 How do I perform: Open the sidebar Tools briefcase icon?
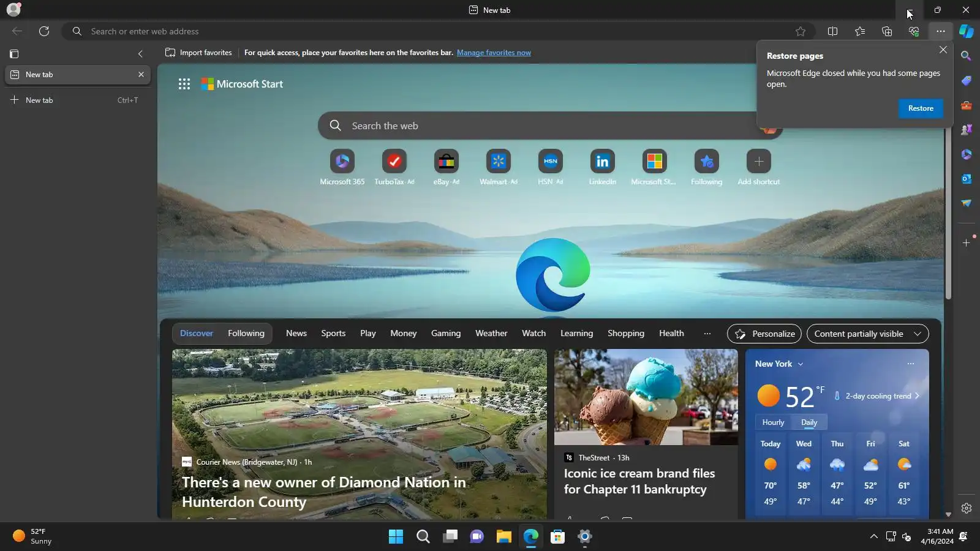click(x=967, y=105)
